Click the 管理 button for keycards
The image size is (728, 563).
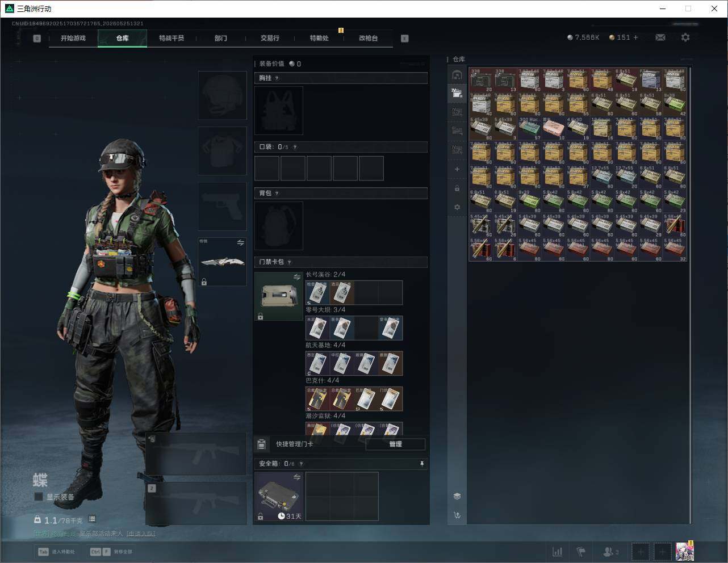(x=395, y=444)
